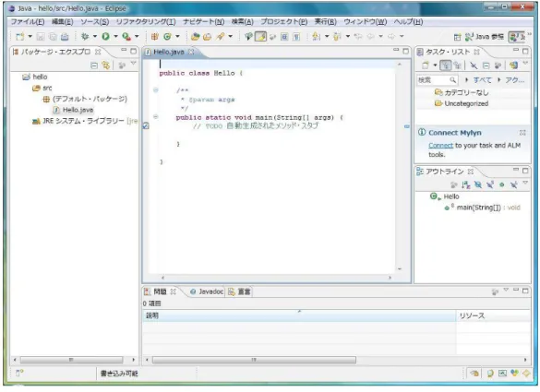Image resolution: width=540 pixels, height=392 pixels.
Task: Click the Open Task icon
Action: click(208, 37)
